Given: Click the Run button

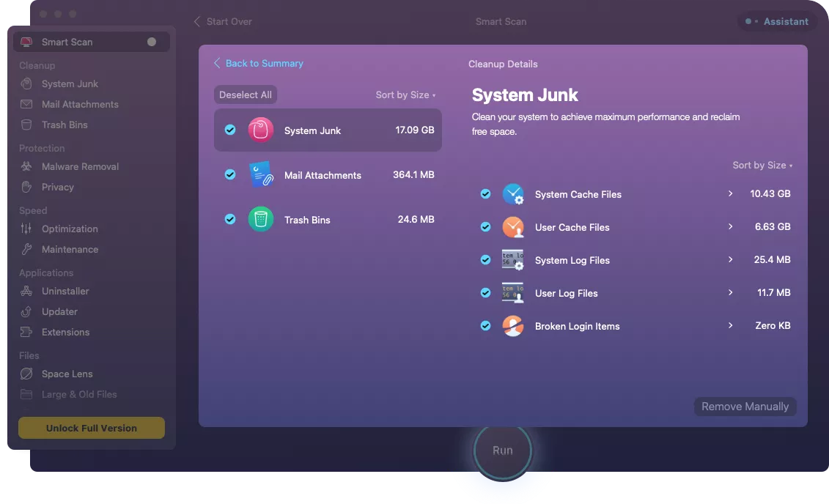Looking at the screenshot, I should click(x=502, y=451).
